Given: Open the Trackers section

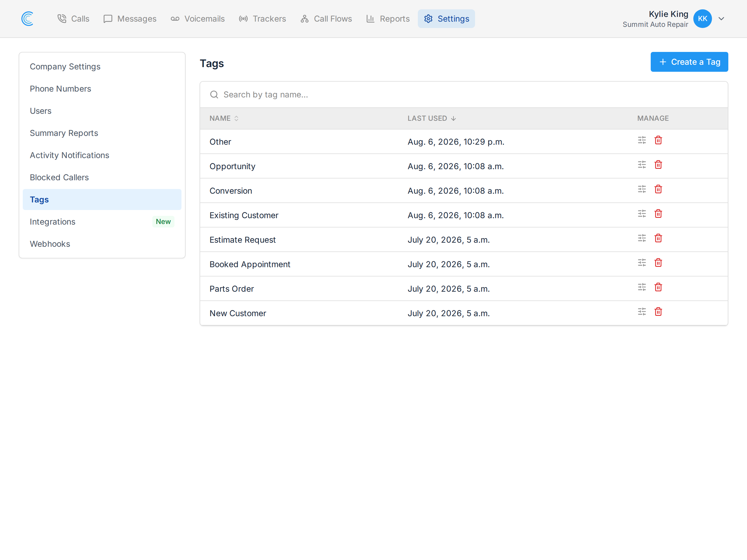Looking at the screenshot, I should (262, 19).
